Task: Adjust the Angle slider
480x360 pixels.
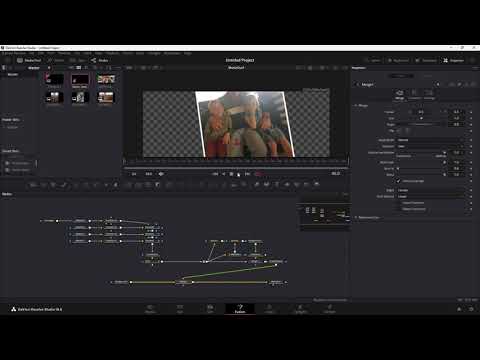Action: click(421, 124)
